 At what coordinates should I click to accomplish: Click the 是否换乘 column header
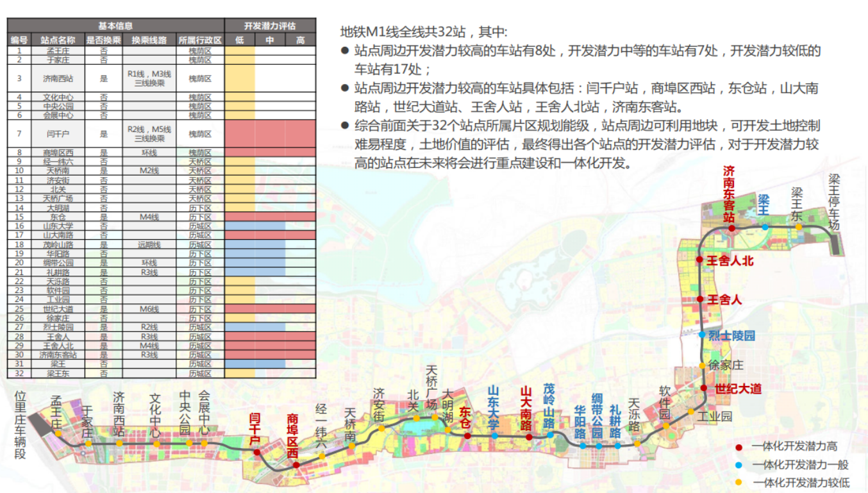click(104, 40)
